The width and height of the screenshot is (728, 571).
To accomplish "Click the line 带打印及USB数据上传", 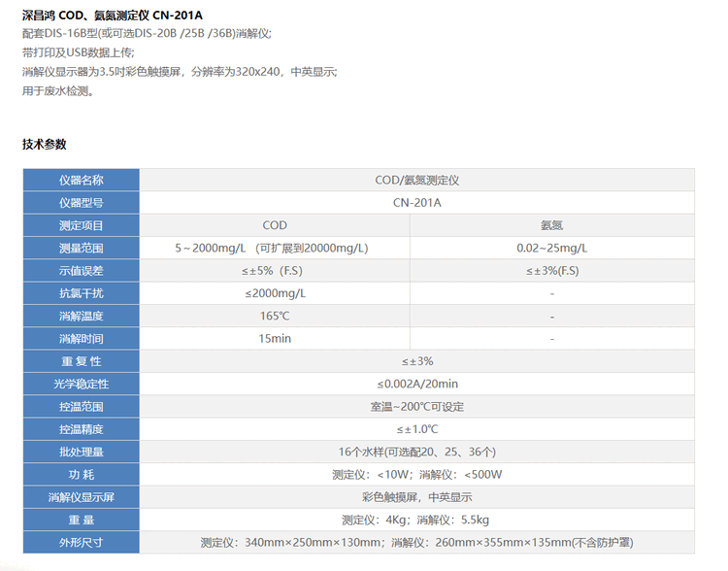I will [x=78, y=52].
